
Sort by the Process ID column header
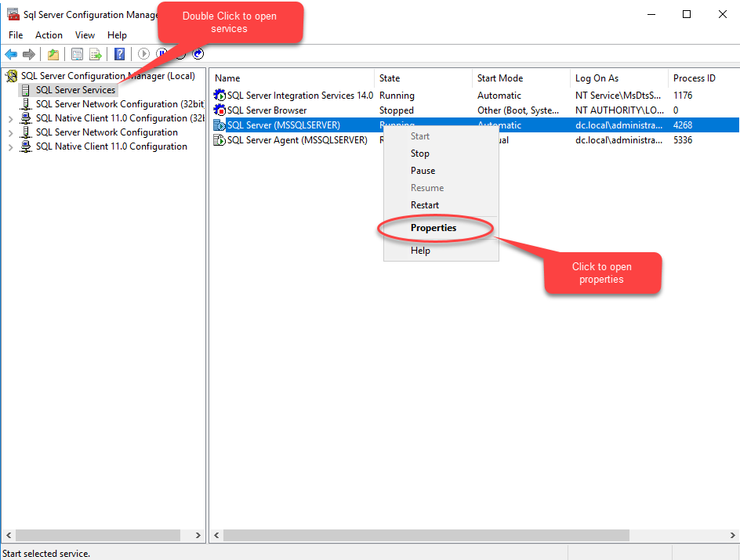tap(704, 78)
